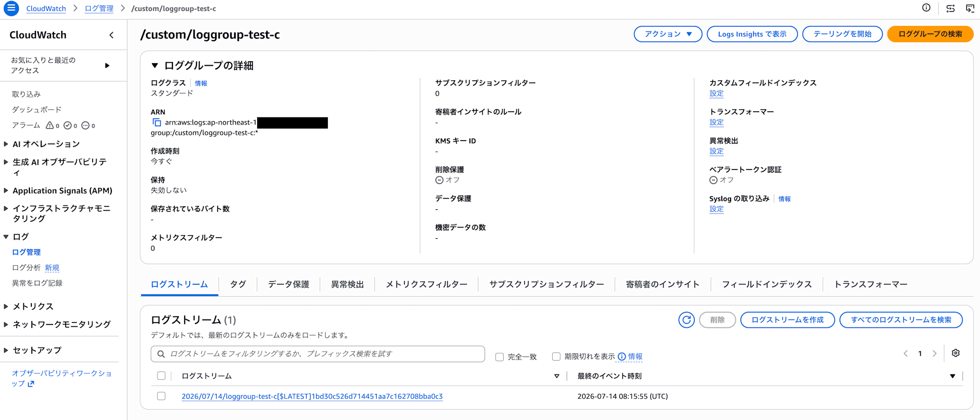Click すべてのログストリームを検索 button
980x420 pixels.
coord(901,320)
